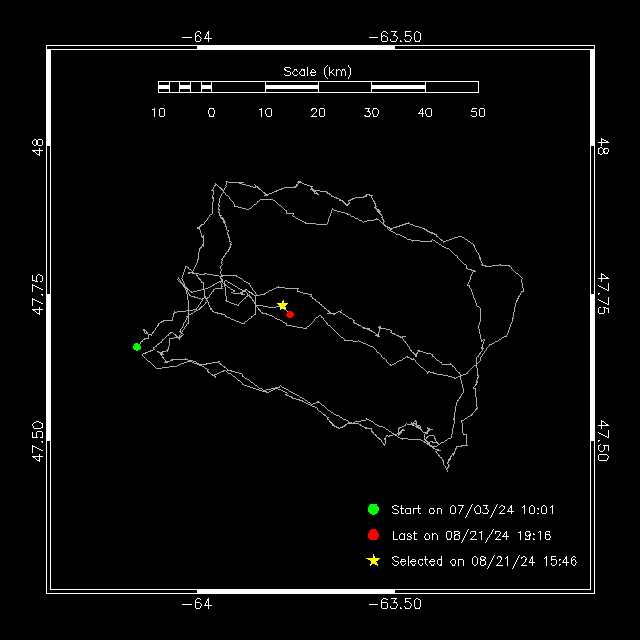Viewport: 640px width, 640px height.
Task: Click 'Last on 08/21/24 19:16' legend text
Action: click(471, 536)
